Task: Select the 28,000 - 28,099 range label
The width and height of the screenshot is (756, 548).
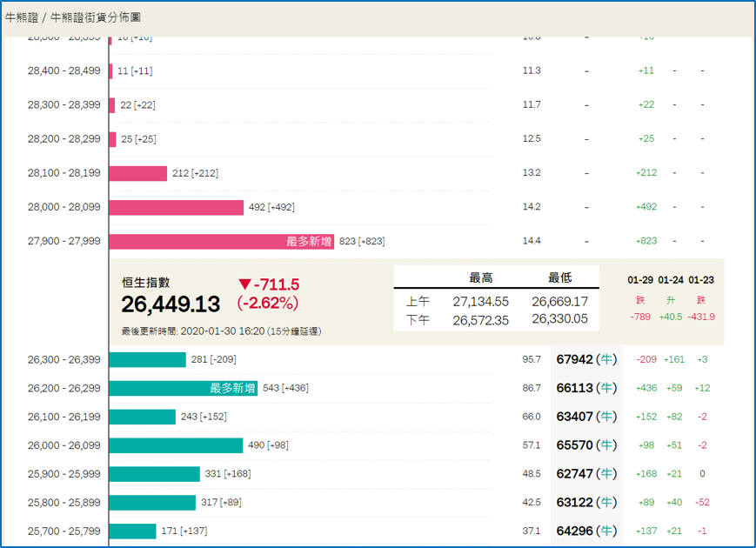Action: click(x=64, y=207)
